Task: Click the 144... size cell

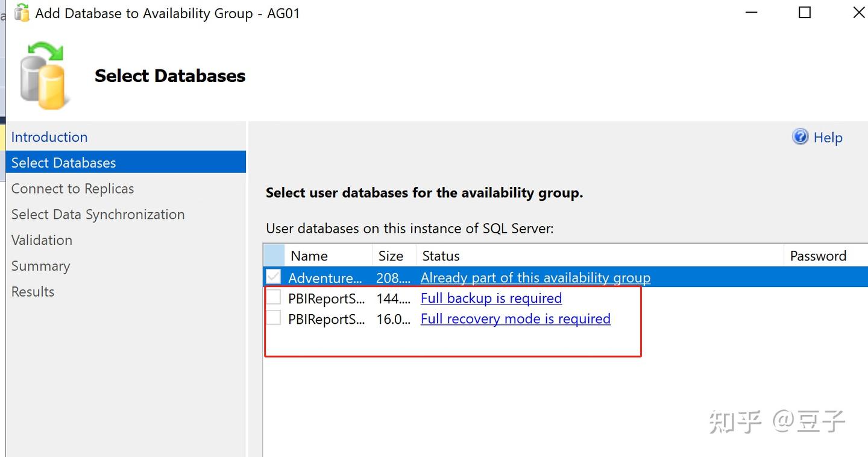Action: [x=394, y=298]
